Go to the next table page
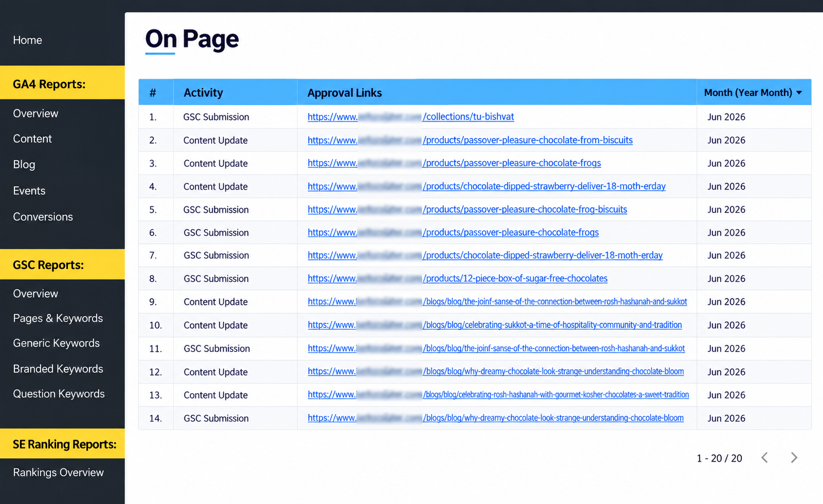This screenshot has width=823, height=504. tap(794, 458)
